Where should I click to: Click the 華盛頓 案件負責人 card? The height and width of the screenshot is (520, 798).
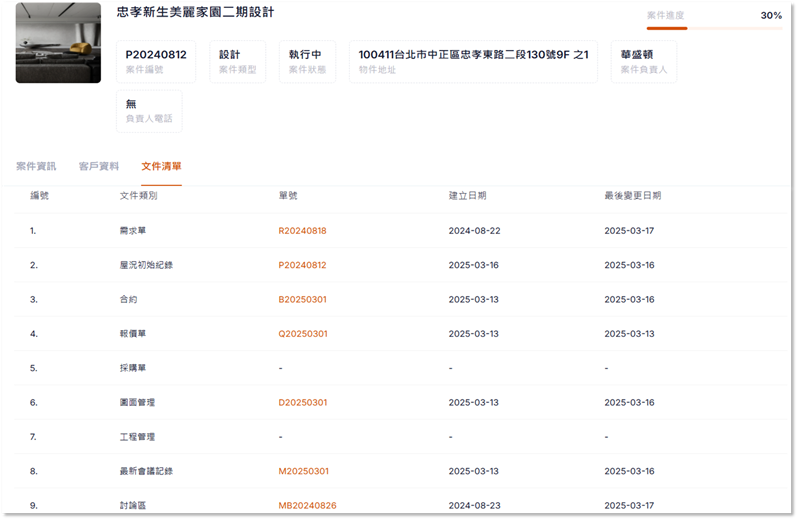pyautogui.click(x=643, y=61)
